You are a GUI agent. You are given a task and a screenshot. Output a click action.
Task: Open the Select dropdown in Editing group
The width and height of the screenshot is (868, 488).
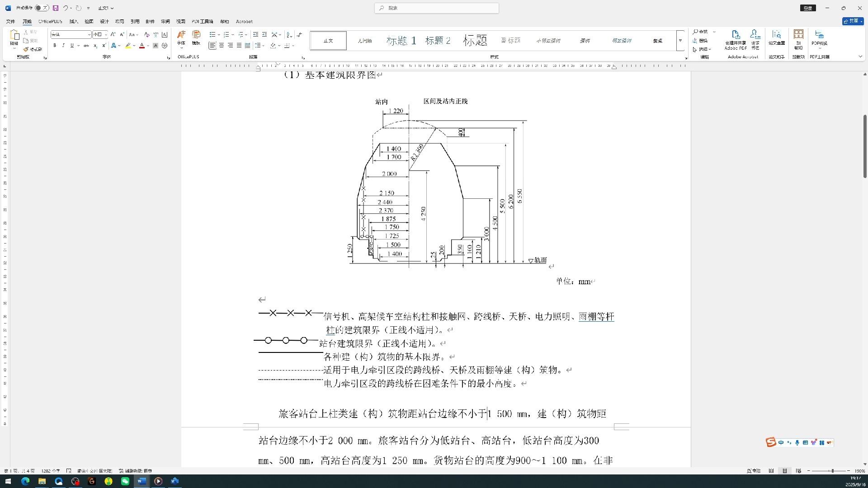702,49
